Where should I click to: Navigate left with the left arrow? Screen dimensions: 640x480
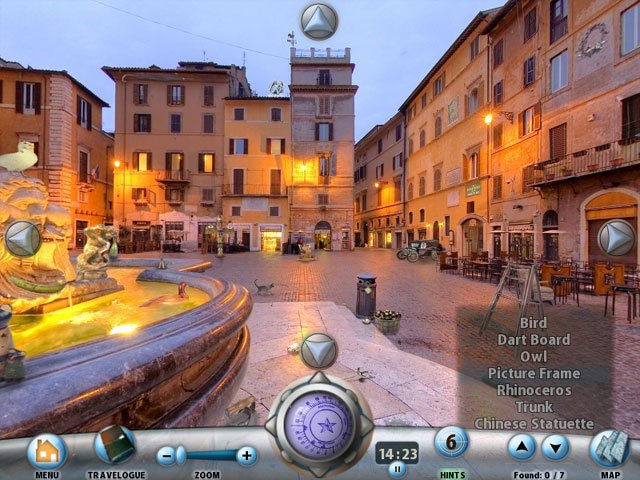coord(23,238)
